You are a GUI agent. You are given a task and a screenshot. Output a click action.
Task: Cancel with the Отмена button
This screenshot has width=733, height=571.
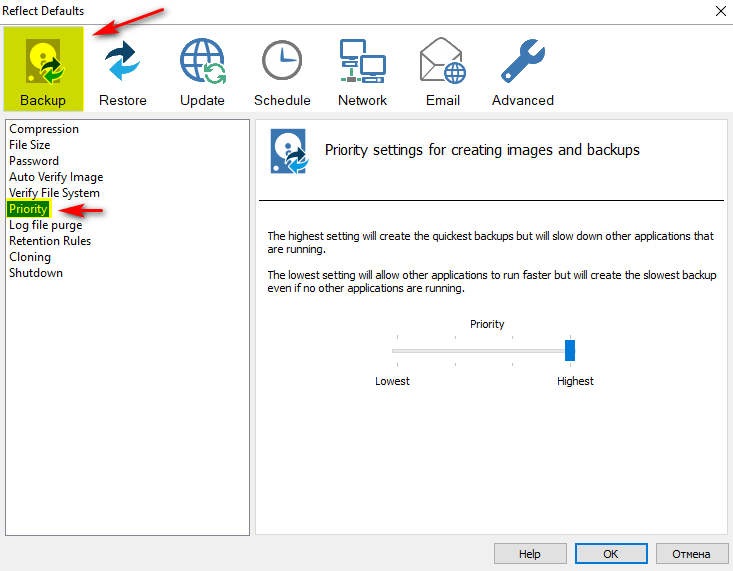click(692, 554)
